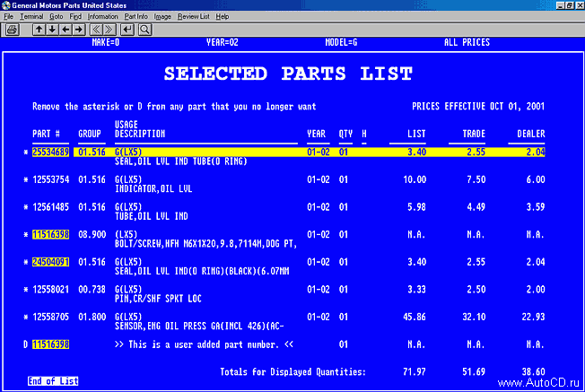Select part number 12558705

point(51,317)
